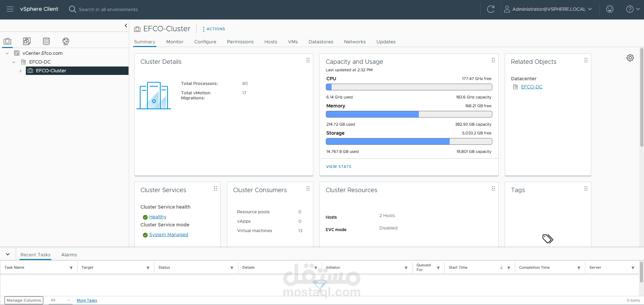Collapse the vCenter.Efco.com tree node
Viewport: 644px width, 305px height.
pyautogui.click(x=7, y=53)
